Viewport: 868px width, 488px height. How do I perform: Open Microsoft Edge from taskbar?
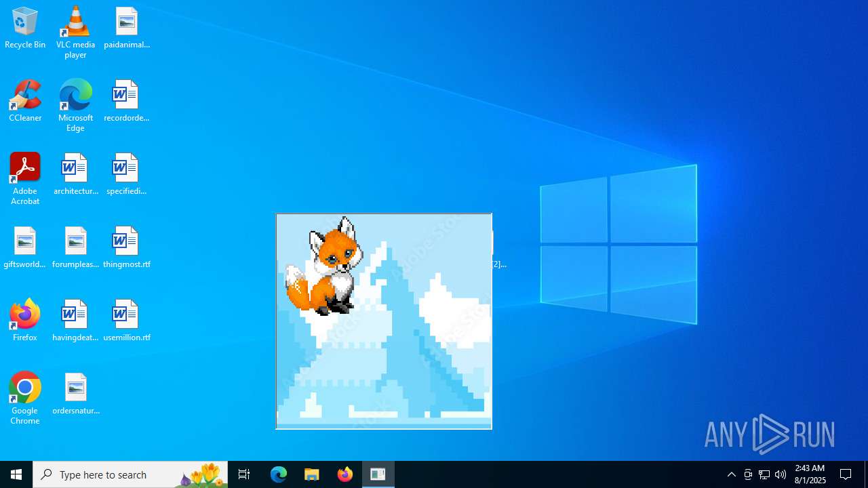(279, 474)
